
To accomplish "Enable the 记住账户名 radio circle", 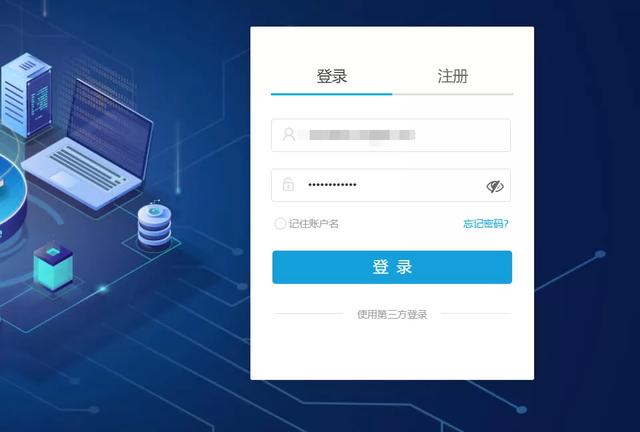I will click(x=280, y=224).
